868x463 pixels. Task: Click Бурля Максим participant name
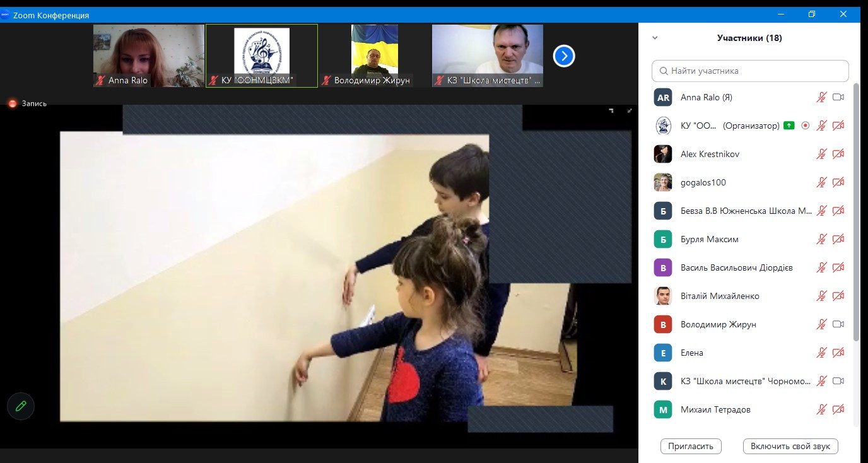pyautogui.click(x=710, y=239)
